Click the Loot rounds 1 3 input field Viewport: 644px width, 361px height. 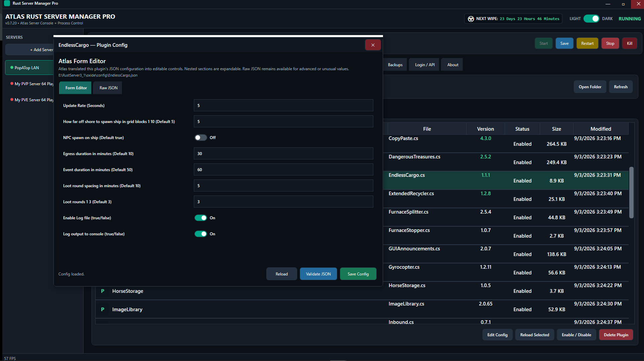(x=283, y=202)
